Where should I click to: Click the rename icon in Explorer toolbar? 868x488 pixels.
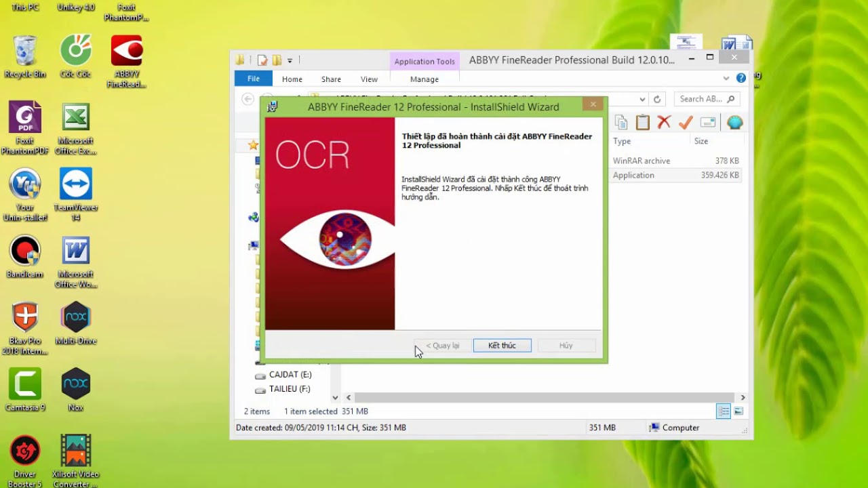(x=708, y=122)
